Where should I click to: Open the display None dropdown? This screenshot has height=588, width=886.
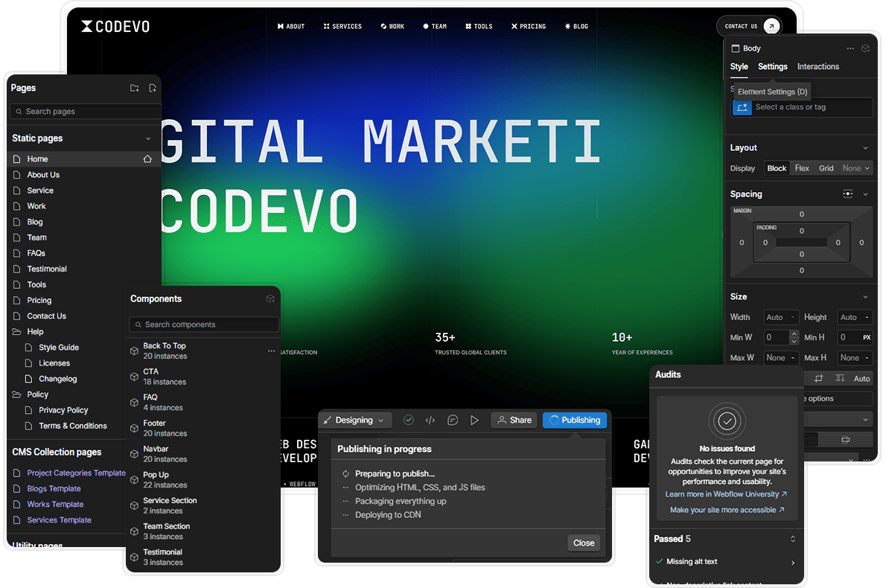pos(856,168)
